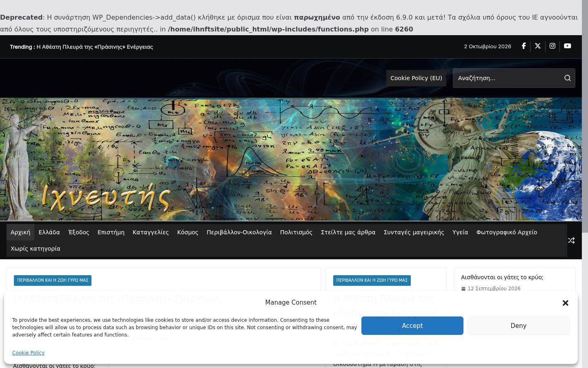Open the Επιστήμη menu item
Screen dimensions: 588x368
(x=111, y=232)
